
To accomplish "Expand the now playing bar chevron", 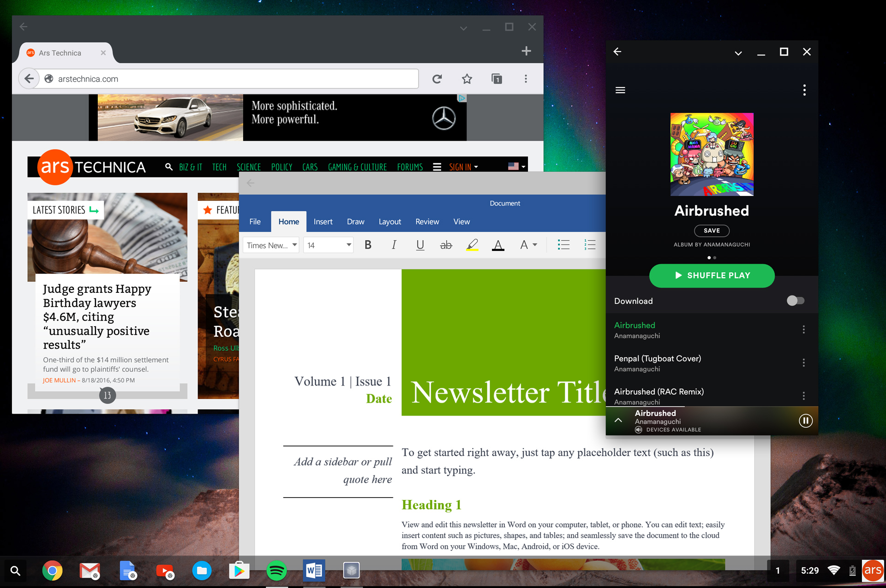I will coord(618,420).
